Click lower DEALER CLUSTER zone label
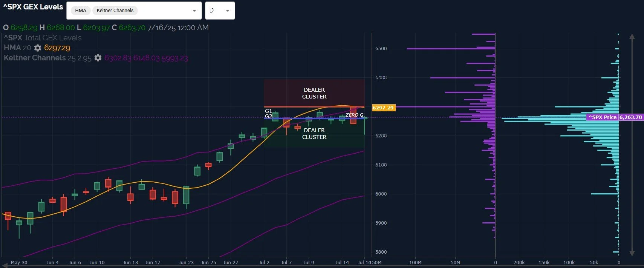The width and height of the screenshot is (644, 268). tap(314, 134)
